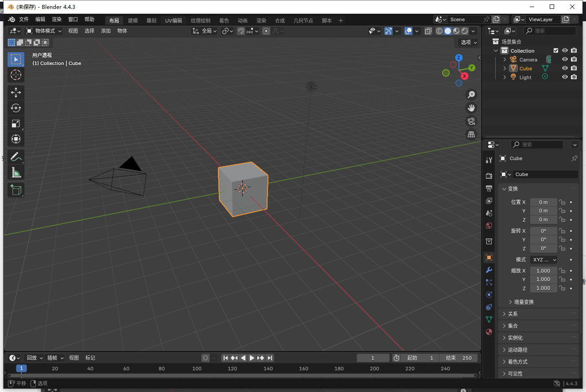Open the 渲染 menu
The height and width of the screenshot is (392, 586).
57,20
